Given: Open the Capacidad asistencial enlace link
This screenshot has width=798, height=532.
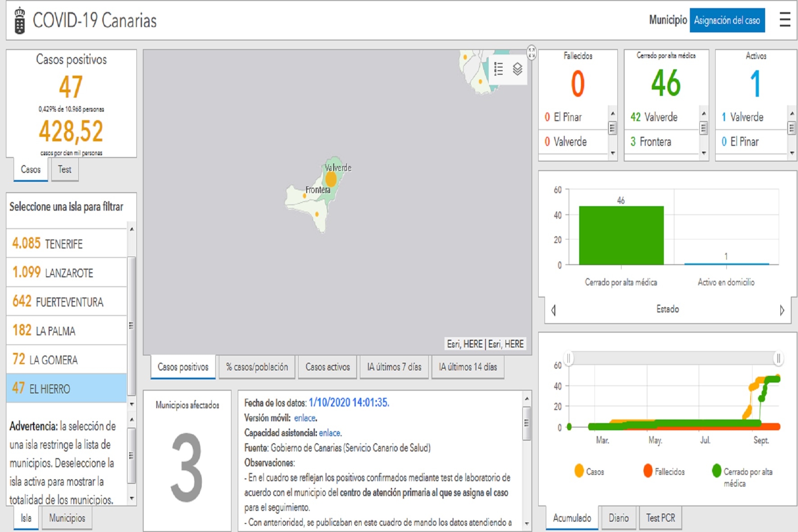Looking at the screenshot, I should [x=330, y=433].
